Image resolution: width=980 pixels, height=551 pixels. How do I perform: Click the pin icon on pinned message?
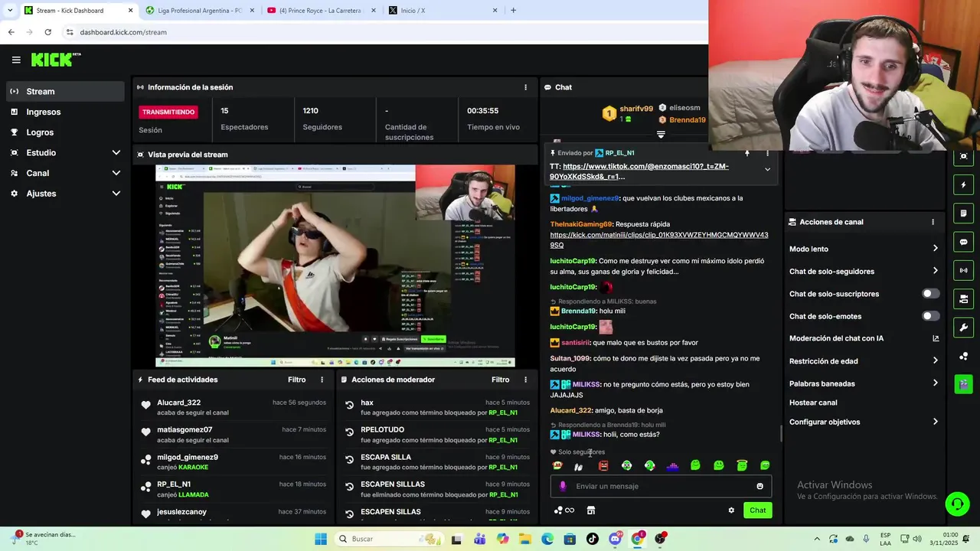(x=747, y=153)
